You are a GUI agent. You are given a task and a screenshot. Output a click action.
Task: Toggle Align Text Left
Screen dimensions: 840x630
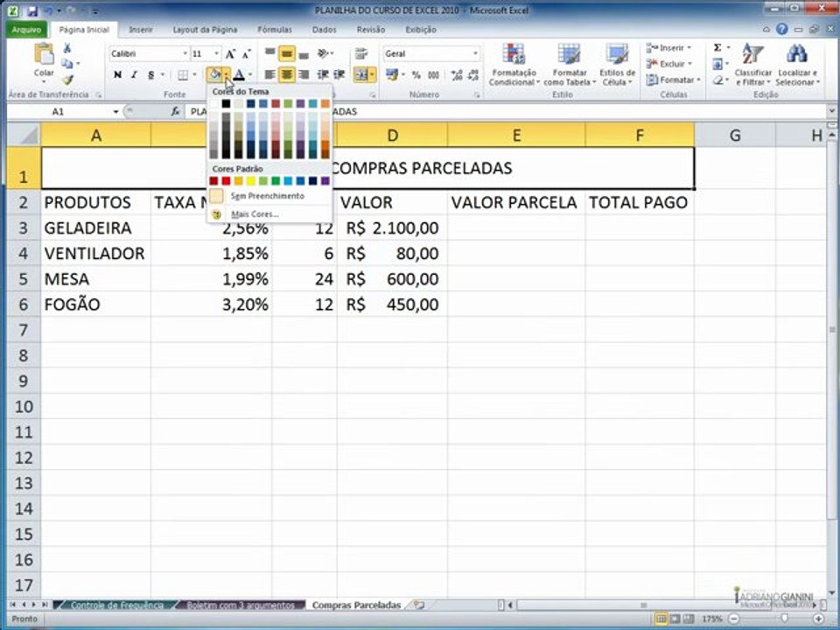click(270, 74)
